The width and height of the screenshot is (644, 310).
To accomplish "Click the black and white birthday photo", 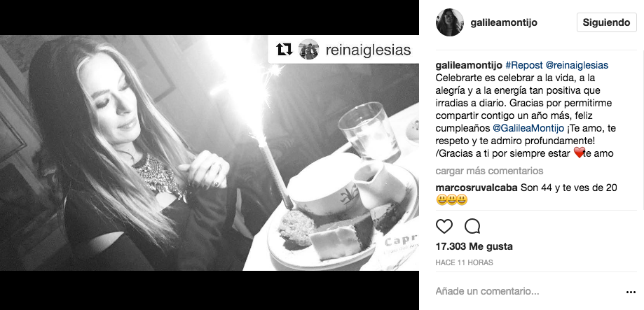I will (210, 153).
